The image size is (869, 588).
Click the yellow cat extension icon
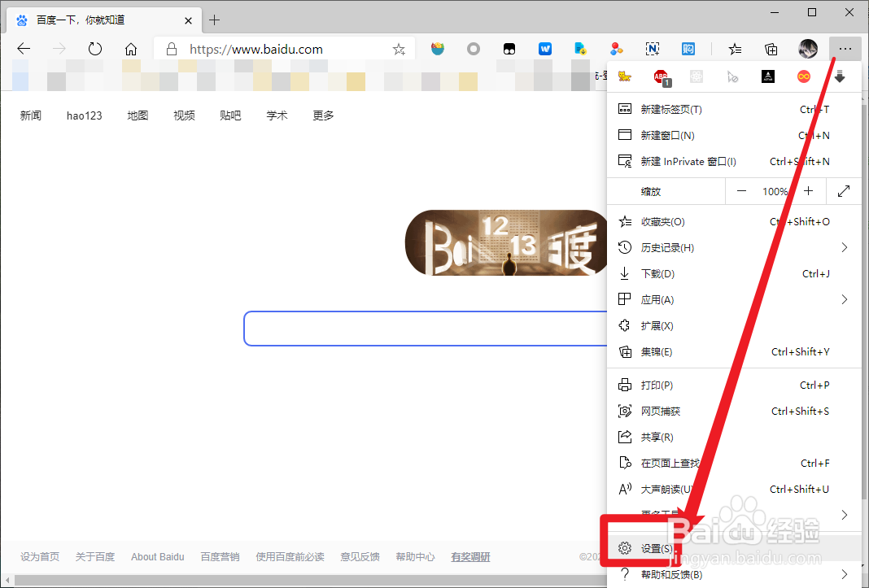click(625, 76)
